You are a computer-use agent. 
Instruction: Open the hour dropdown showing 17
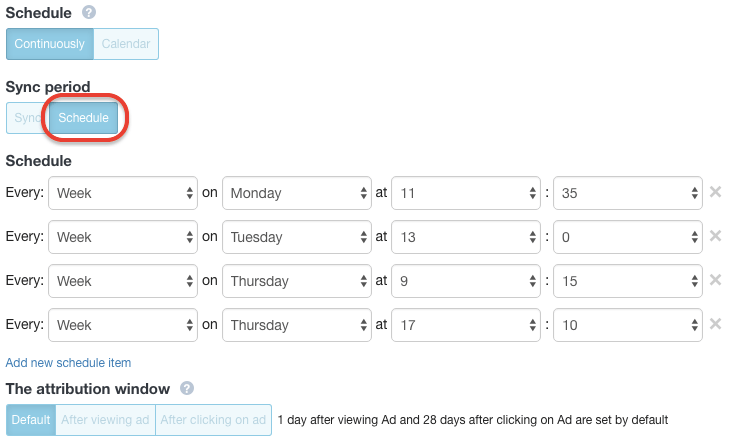pos(466,325)
